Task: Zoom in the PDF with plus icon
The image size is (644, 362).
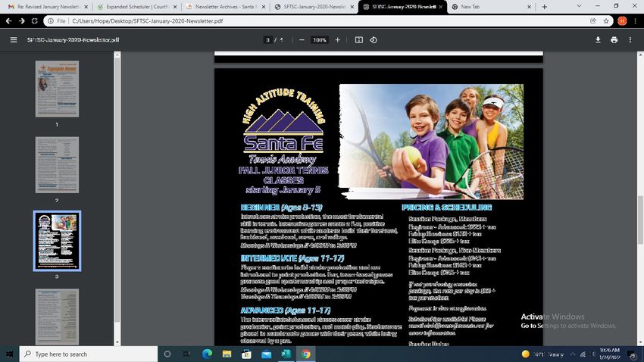Action: pyautogui.click(x=338, y=40)
